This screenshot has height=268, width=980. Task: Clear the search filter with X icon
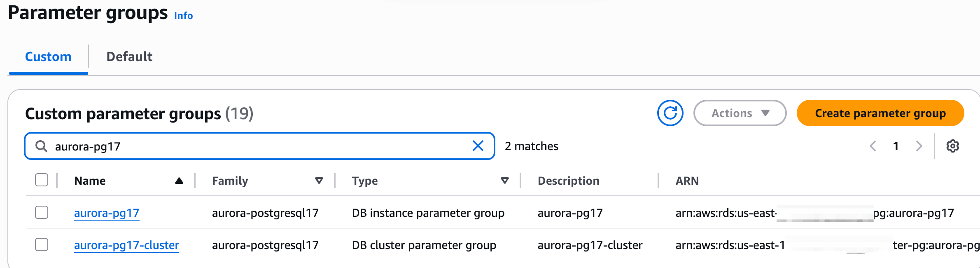pyautogui.click(x=478, y=146)
